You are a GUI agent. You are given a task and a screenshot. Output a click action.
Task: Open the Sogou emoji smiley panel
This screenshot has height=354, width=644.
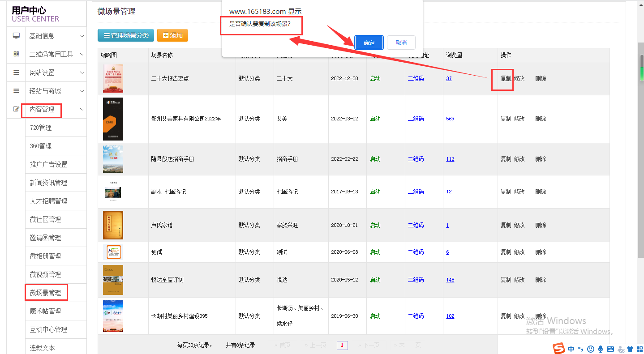pyautogui.click(x=591, y=349)
